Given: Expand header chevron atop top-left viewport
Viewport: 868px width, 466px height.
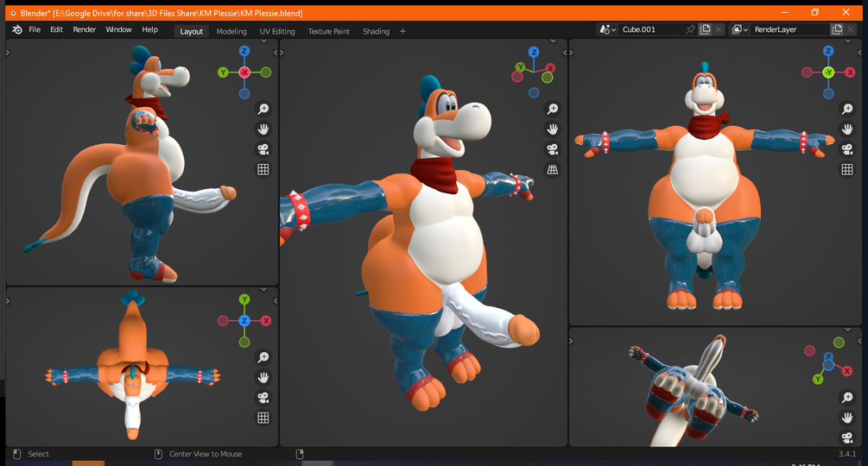Looking at the screenshot, I should click(263, 41).
